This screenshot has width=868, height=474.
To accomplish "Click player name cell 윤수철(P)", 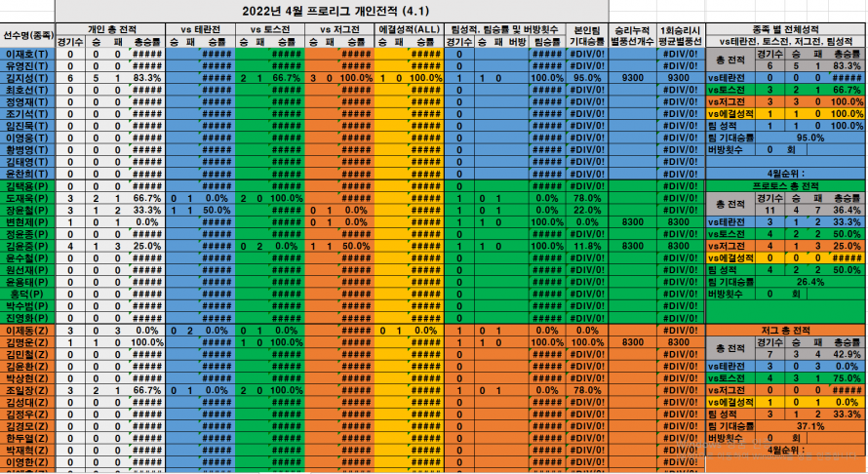I will click(x=27, y=258).
